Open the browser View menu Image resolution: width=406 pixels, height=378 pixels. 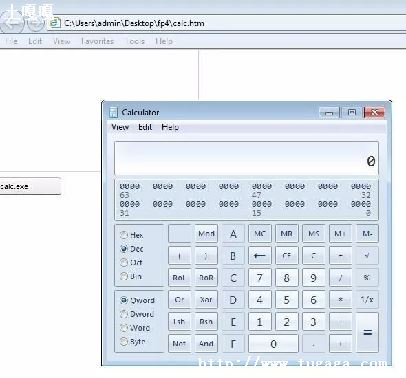(62, 41)
